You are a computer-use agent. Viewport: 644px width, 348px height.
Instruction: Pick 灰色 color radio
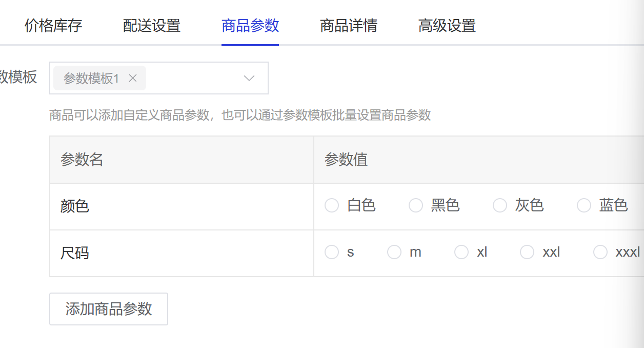coord(500,205)
